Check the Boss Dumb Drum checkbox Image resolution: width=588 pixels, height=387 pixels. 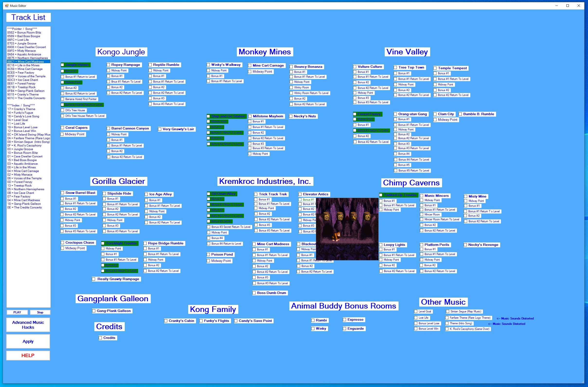coord(254,293)
